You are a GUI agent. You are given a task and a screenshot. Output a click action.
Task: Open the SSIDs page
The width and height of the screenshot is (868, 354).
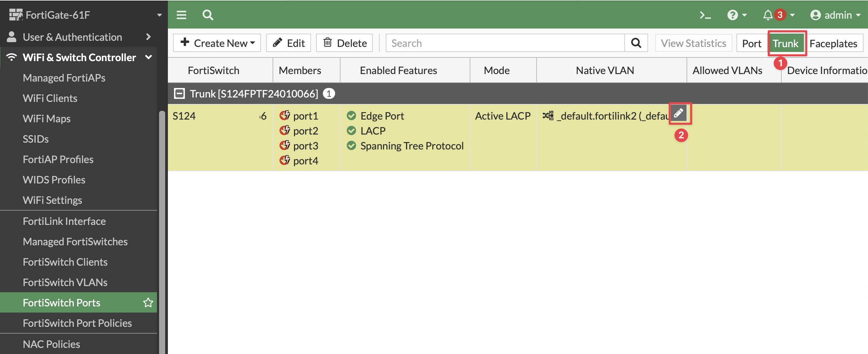pos(36,139)
